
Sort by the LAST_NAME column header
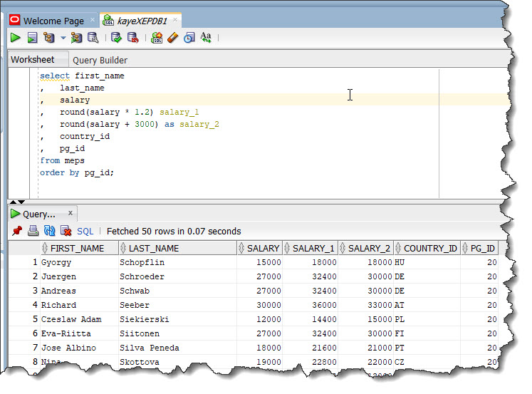tap(178, 249)
